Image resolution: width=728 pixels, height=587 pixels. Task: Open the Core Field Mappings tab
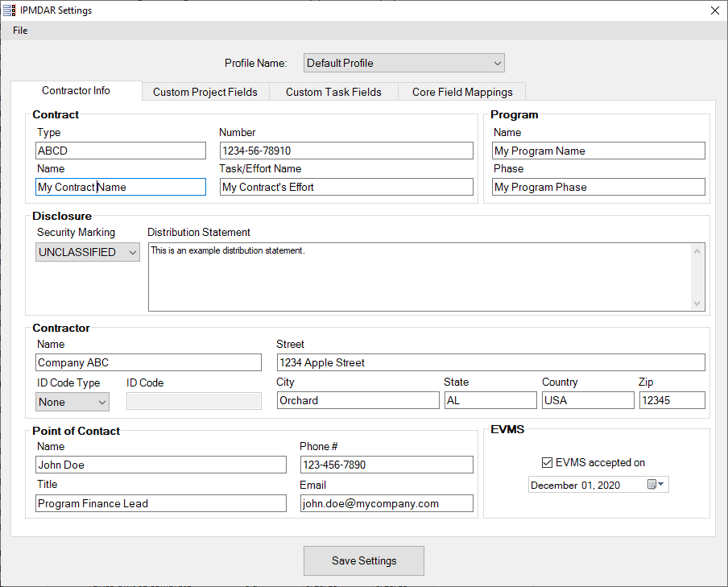461,92
